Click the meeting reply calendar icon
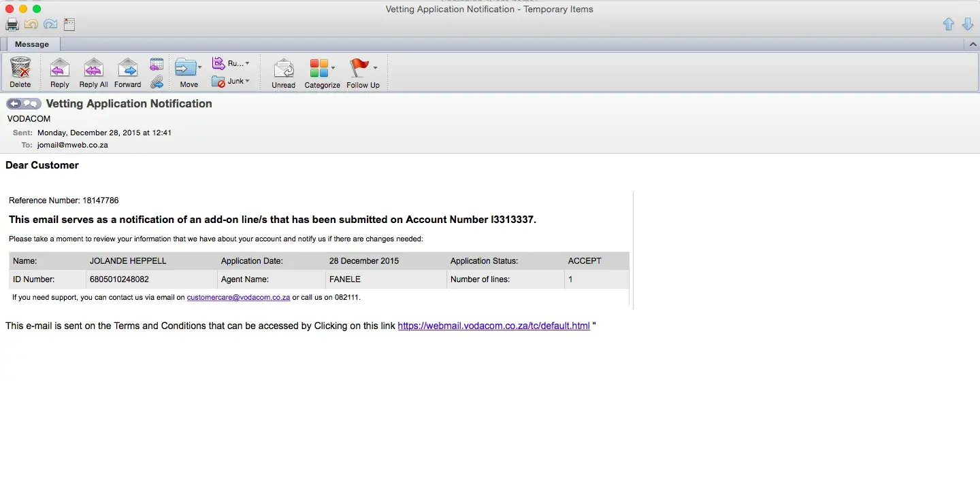 point(157,65)
